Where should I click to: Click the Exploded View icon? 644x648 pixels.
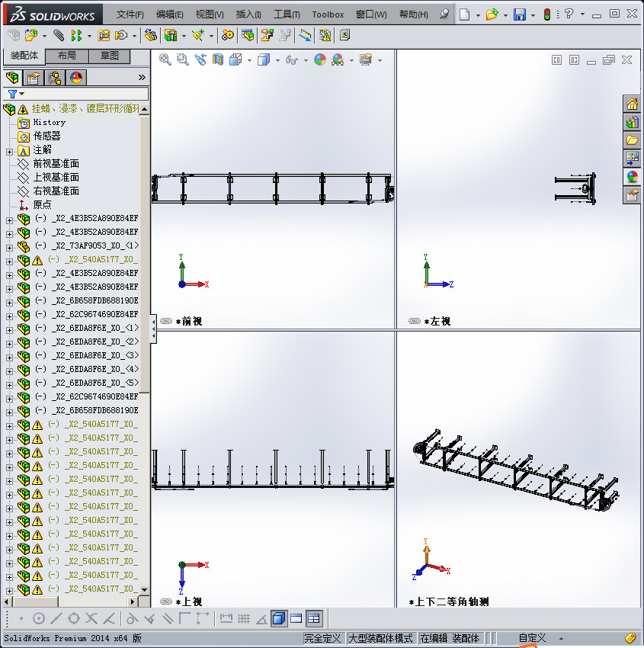267,35
